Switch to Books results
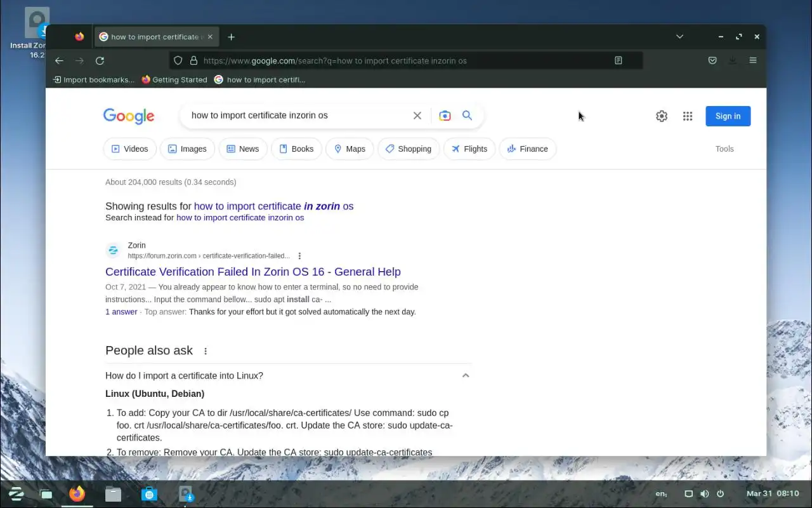The image size is (812, 508). pos(296,149)
